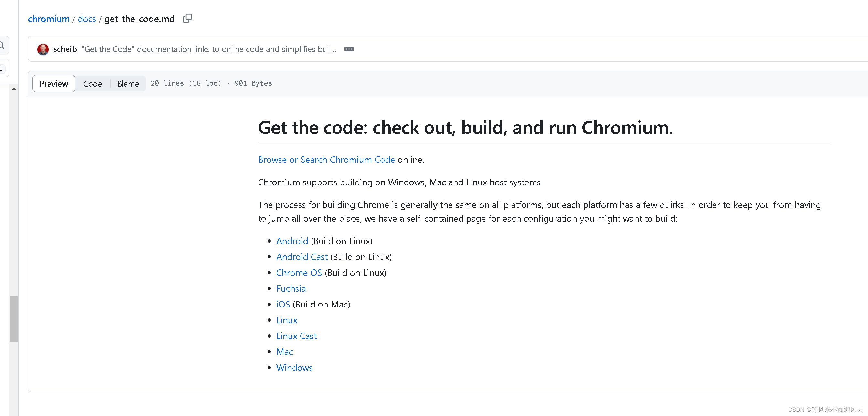This screenshot has height=416, width=868.
Task: Open the chromium breadcrumb link
Action: point(48,19)
